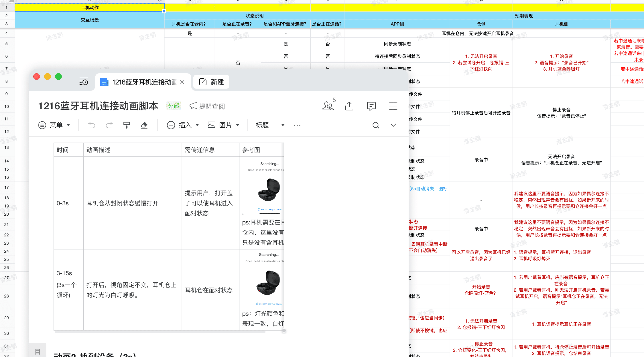
Task: Click 提醒查阅 reminder button
Action: point(207,106)
